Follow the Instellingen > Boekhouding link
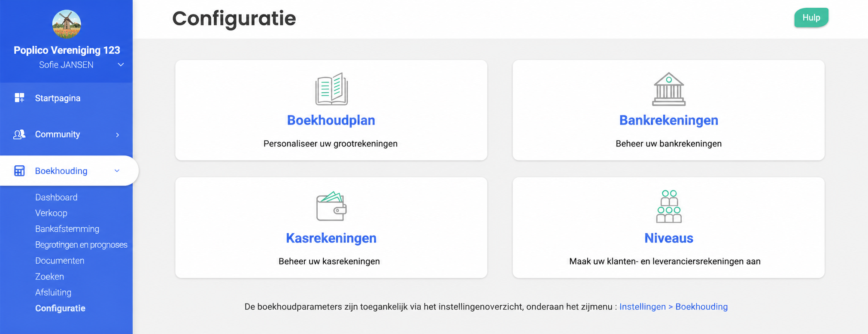This screenshot has height=334, width=868. [674, 307]
